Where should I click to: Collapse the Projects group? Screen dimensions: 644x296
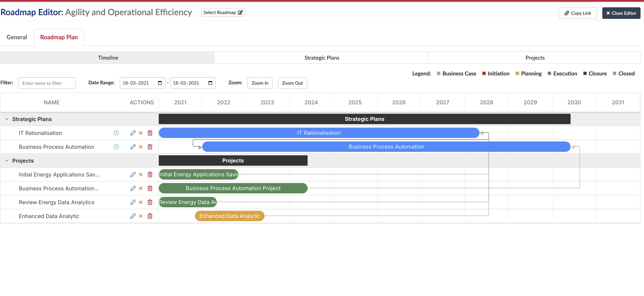pos(7,160)
